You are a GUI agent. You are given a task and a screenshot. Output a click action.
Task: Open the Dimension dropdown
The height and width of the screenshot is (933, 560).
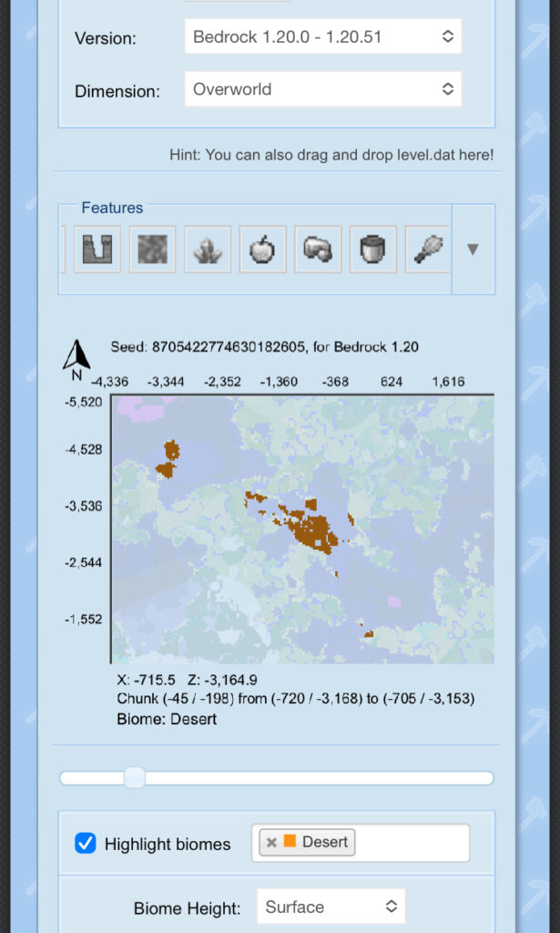[x=323, y=89]
